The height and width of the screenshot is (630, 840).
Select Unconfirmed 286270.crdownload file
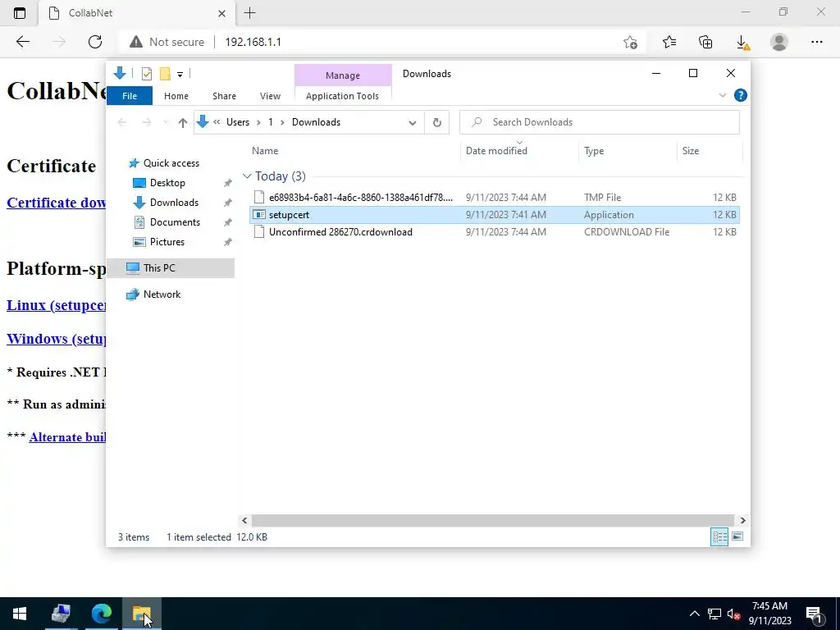[494, 232]
